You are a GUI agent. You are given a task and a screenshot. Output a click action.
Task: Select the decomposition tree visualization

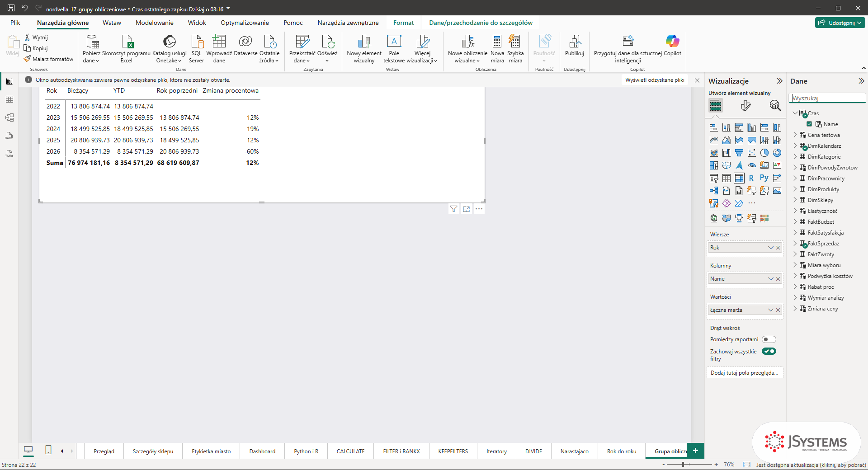pyautogui.click(x=714, y=191)
